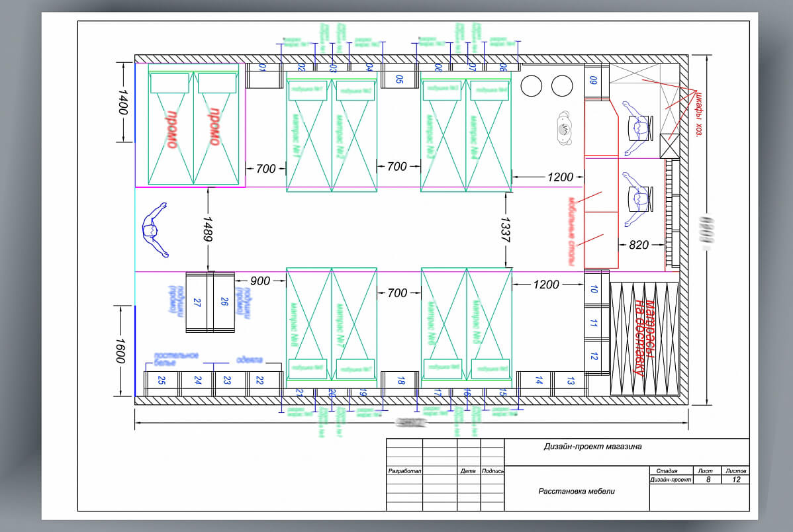Click the title 'Дизайн-проект магазина'

592,447
